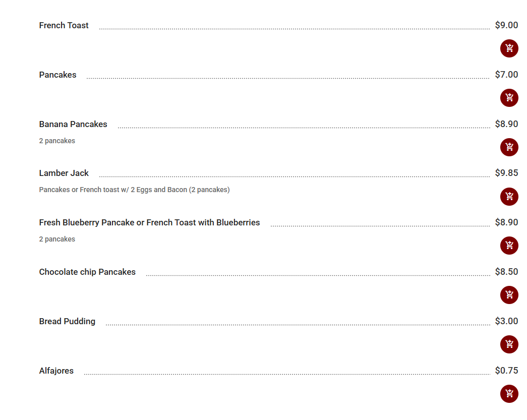Click the $9.85 Lamber Jack price
This screenshot has height=420, width=527.
tap(506, 173)
